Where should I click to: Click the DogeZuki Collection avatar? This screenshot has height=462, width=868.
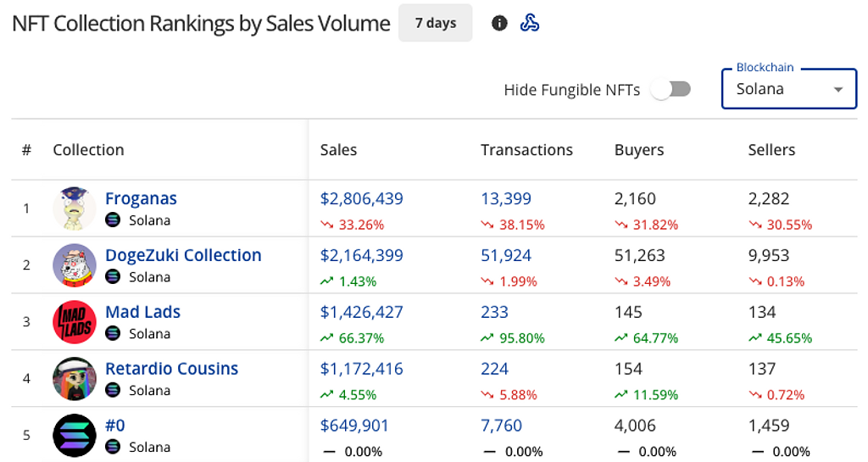(x=75, y=264)
